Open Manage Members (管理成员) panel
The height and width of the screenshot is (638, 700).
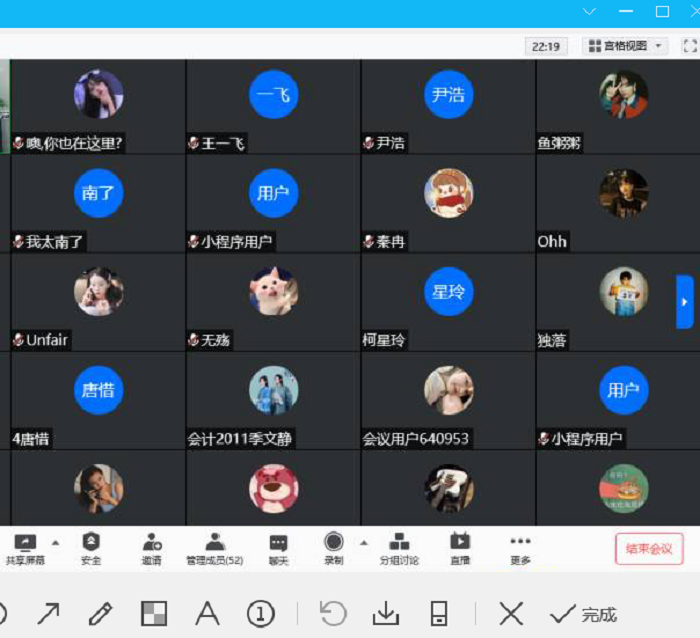pos(214,545)
